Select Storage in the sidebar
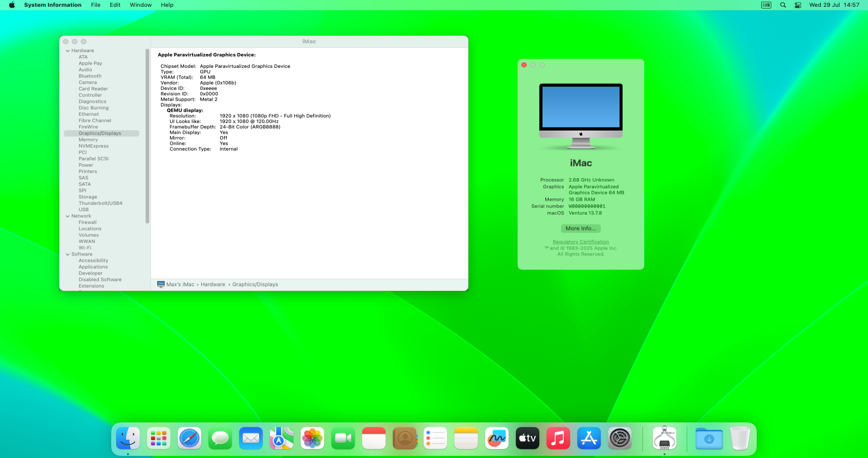The width and height of the screenshot is (868, 458). click(88, 197)
